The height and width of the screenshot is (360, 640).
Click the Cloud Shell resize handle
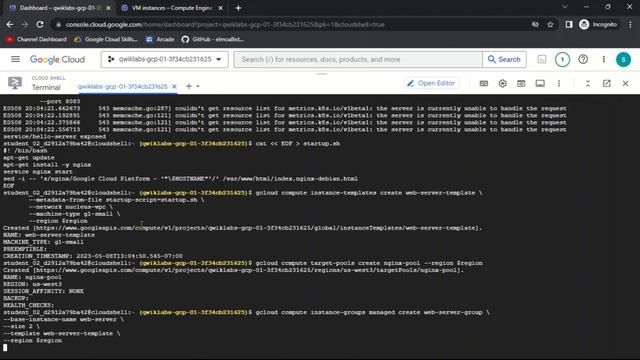pos(322,74)
